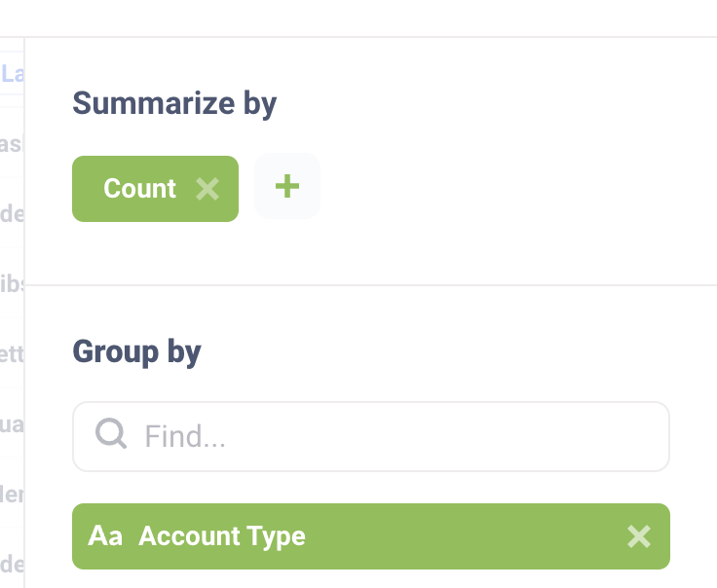Remove the Account Type grouping
Image resolution: width=717 pixels, height=588 pixels.
(638, 535)
